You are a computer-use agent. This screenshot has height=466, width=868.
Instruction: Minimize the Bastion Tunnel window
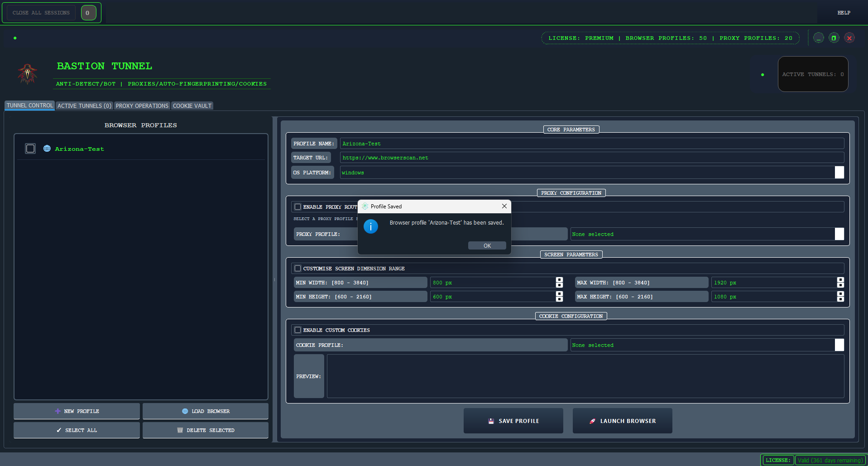tap(818, 38)
